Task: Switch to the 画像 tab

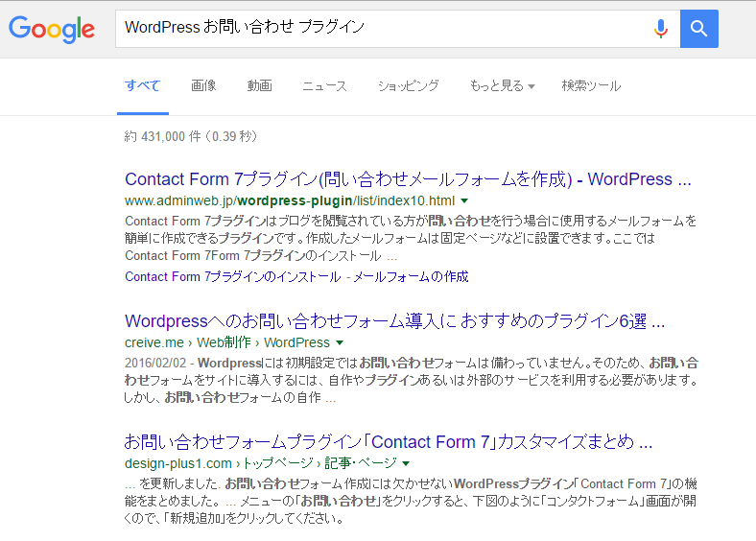Action: [x=203, y=85]
